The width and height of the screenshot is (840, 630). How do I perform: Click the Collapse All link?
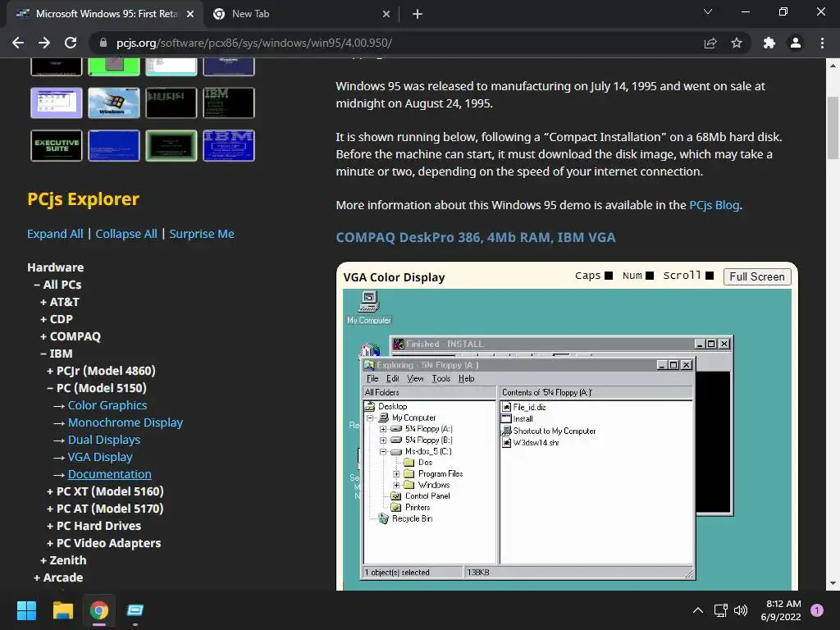click(126, 234)
